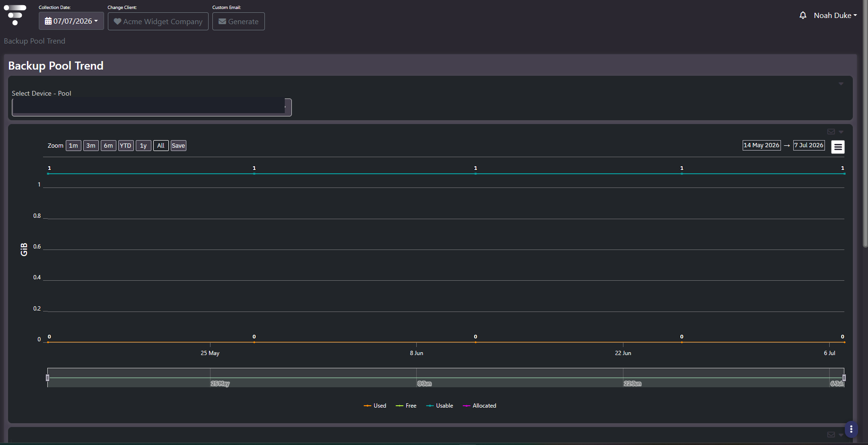Set chart zoom to 1m
868x445 pixels.
click(73, 146)
